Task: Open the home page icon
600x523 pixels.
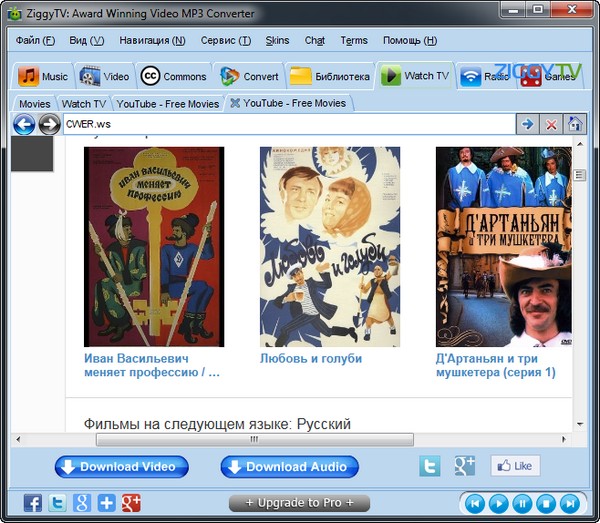Action: [575, 124]
